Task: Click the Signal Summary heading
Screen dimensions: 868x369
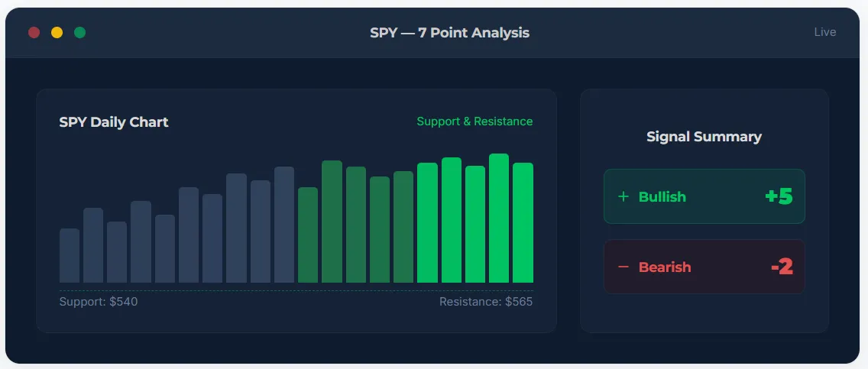Action: point(704,137)
